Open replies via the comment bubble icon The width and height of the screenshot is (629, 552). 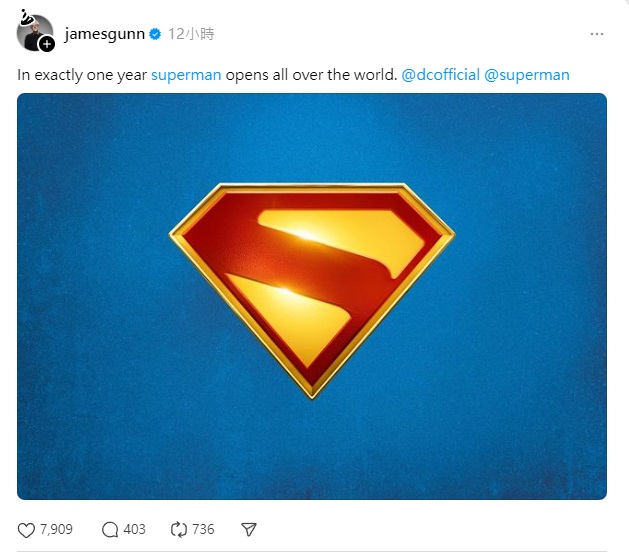click(x=110, y=530)
